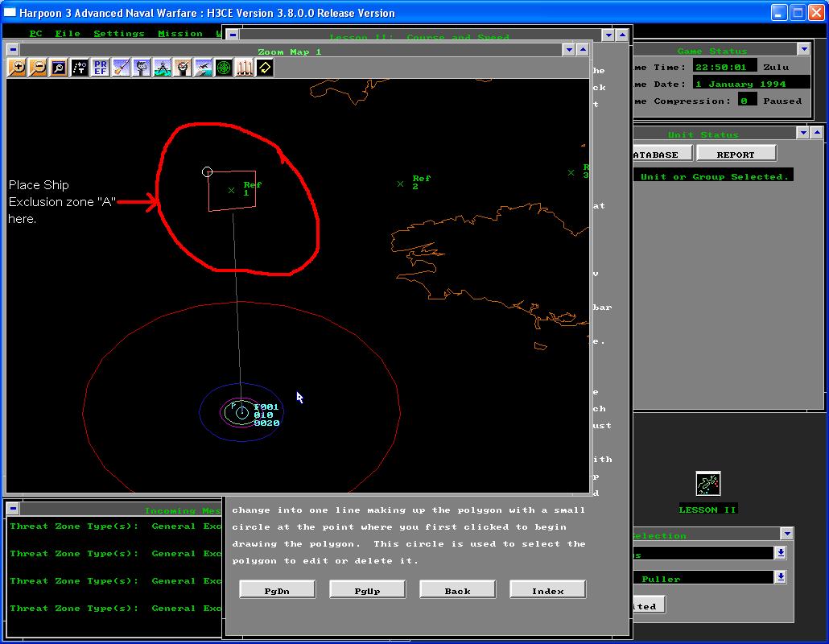Click the broom sweep icon in toolbar
The image size is (829, 644).
click(x=121, y=68)
